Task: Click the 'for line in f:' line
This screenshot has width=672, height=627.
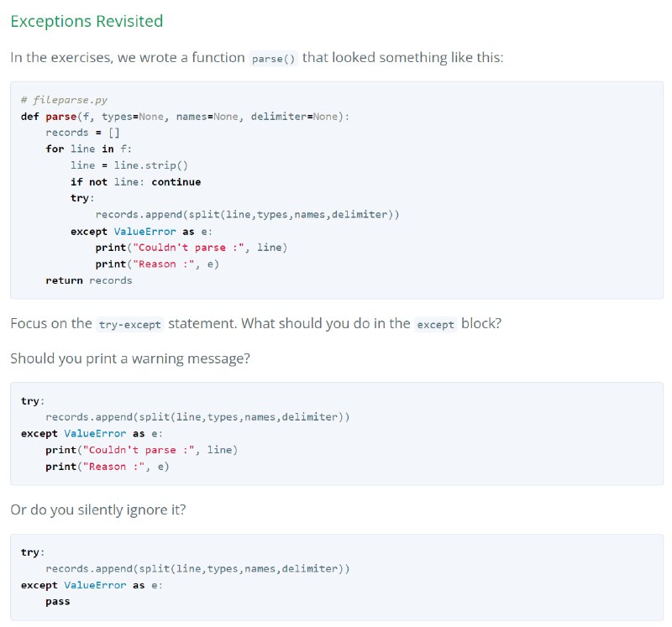Action: (x=89, y=149)
